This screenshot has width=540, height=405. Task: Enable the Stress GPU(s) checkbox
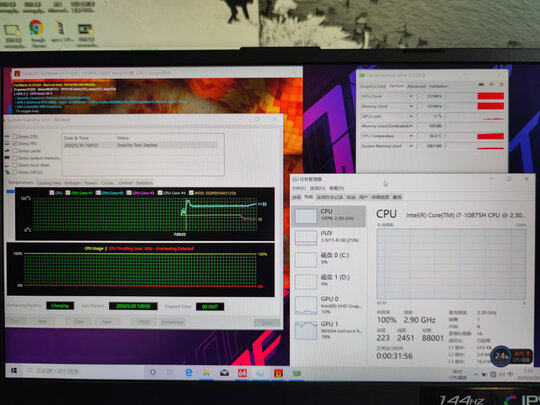(15, 172)
